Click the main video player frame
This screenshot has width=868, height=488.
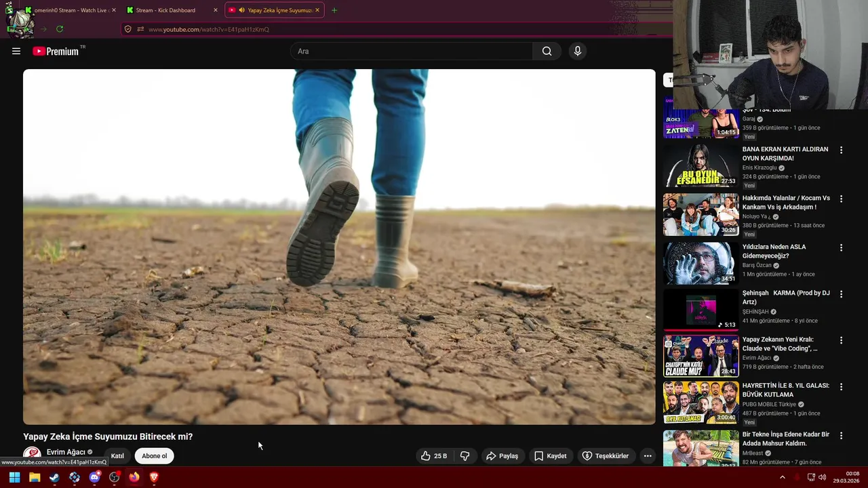pyautogui.click(x=339, y=247)
